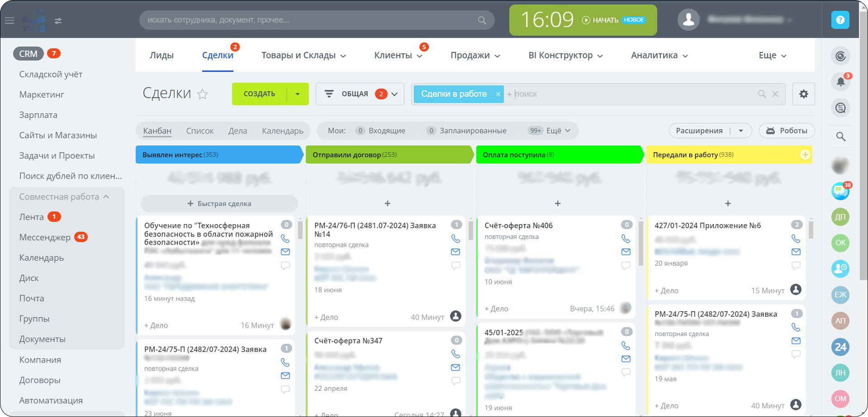Switch to the Список view tab

[199, 131]
